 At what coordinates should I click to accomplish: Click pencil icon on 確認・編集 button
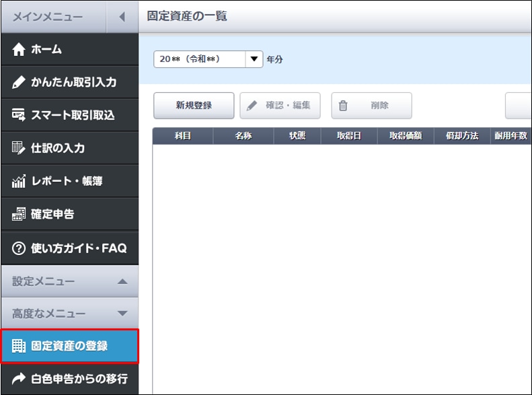point(252,106)
